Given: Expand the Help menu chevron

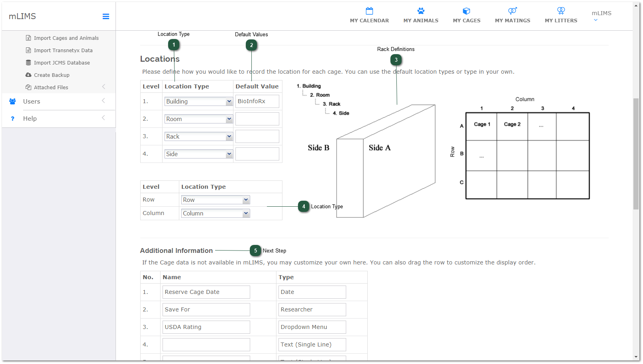Looking at the screenshot, I should (104, 118).
